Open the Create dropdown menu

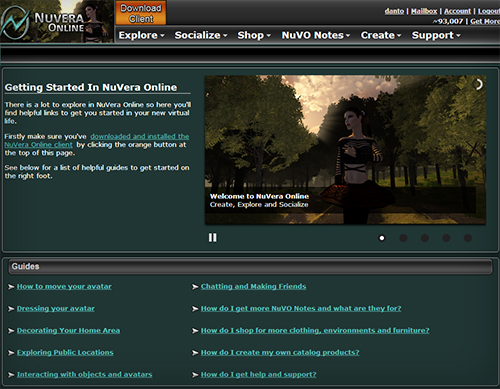tap(381, 35)
